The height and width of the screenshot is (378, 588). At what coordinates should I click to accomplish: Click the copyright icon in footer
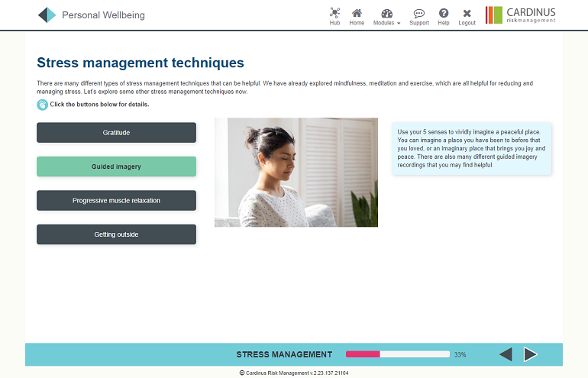[x=242, y=373]
